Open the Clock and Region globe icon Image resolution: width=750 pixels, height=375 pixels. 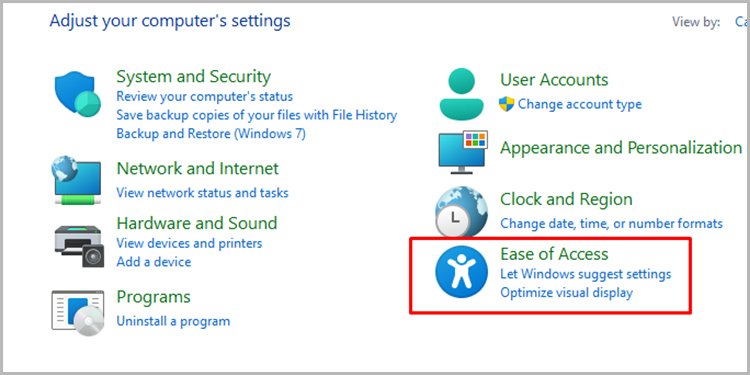(x=462, y=211)
